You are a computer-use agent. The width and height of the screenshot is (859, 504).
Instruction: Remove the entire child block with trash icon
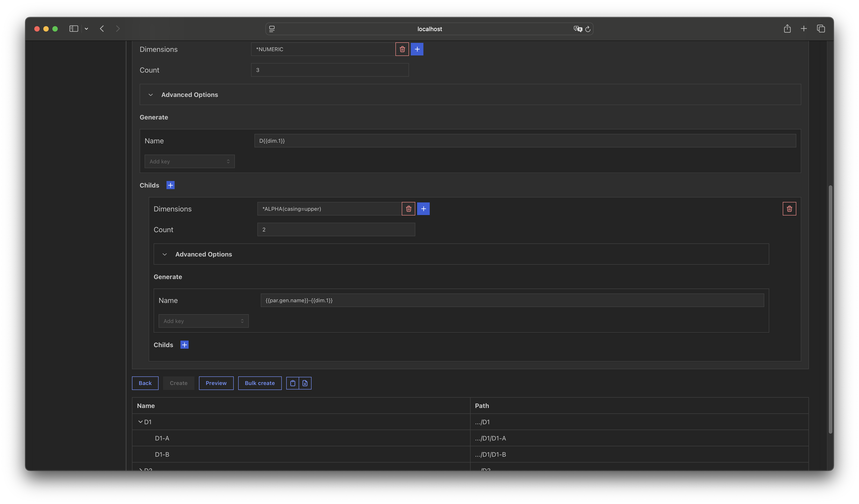[x=789, y=209]
